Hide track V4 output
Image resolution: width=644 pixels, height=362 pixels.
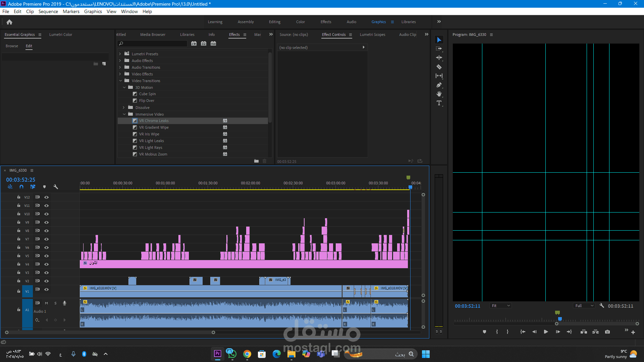pyautogui.click(x=47, y=264)
